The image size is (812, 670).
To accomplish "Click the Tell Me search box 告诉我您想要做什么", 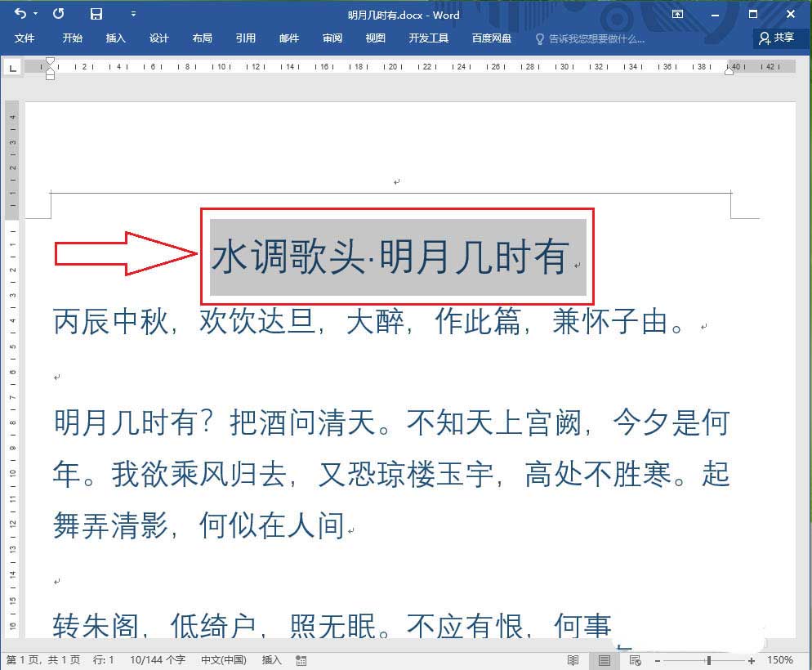I will (590, 39).
